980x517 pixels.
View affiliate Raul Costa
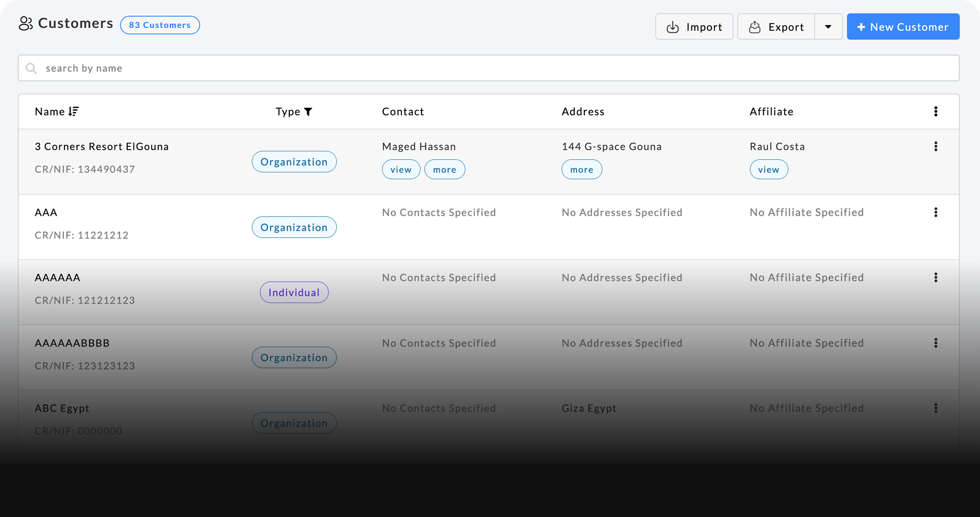click(768, 170)
